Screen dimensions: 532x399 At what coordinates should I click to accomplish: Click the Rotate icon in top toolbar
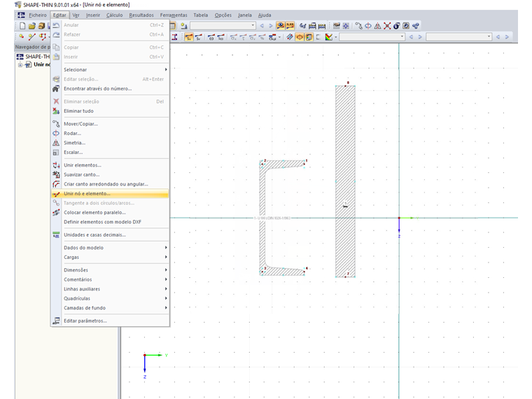click(x=368, y=26)
